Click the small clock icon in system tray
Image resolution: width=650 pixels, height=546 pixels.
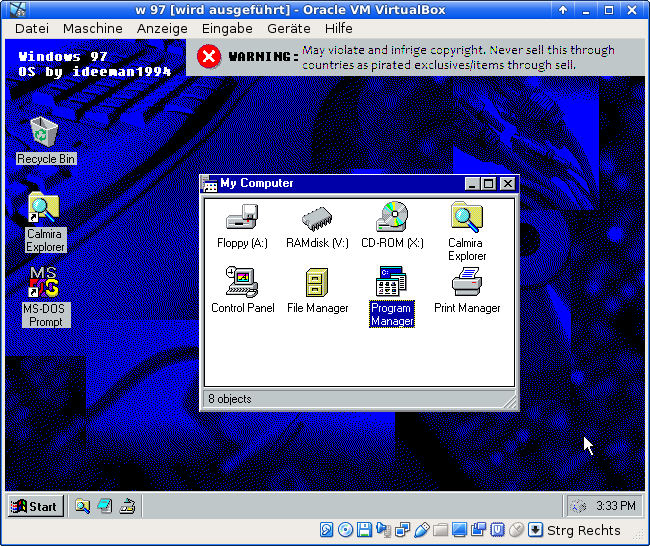point(577,506)
